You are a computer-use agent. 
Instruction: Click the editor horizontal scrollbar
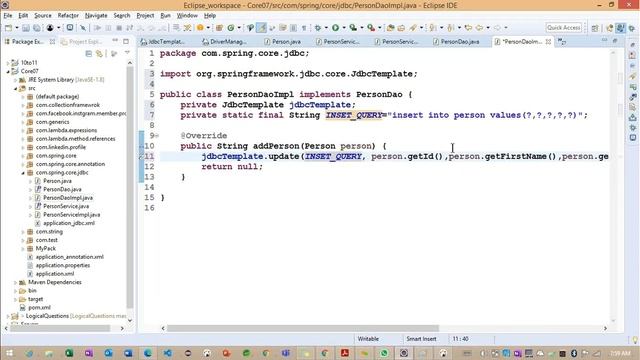pos(303,328)
